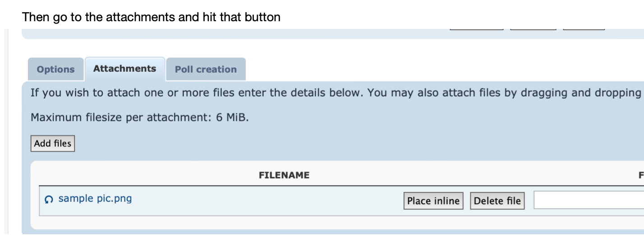Place the attachment inline in the post
The height and width of the screenshot is (242, 644).
433,201
